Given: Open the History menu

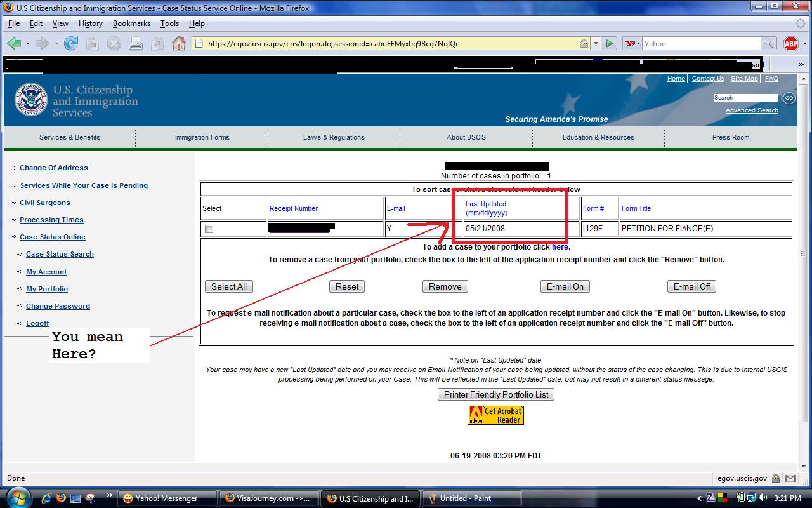Looking at the screenshot, I should [91, 23].
